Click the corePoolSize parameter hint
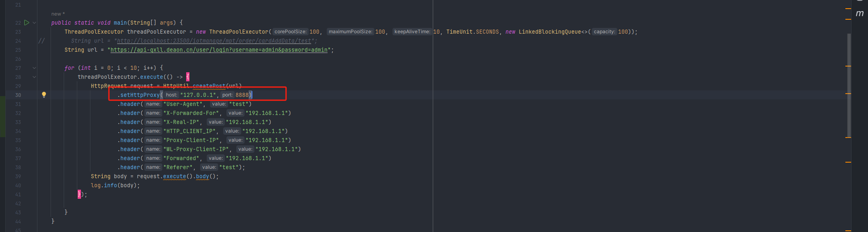The width and height of the screenshot is (868, 232). tap(290, 32)
